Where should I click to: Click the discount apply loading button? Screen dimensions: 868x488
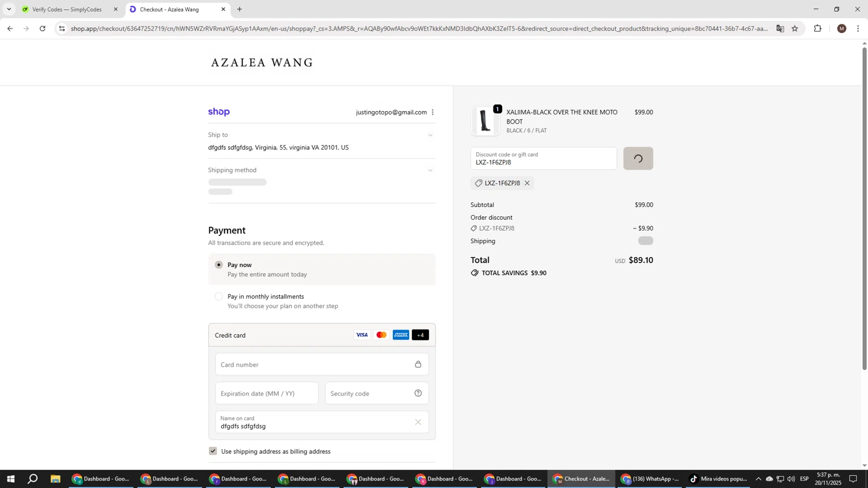point(638,158)
